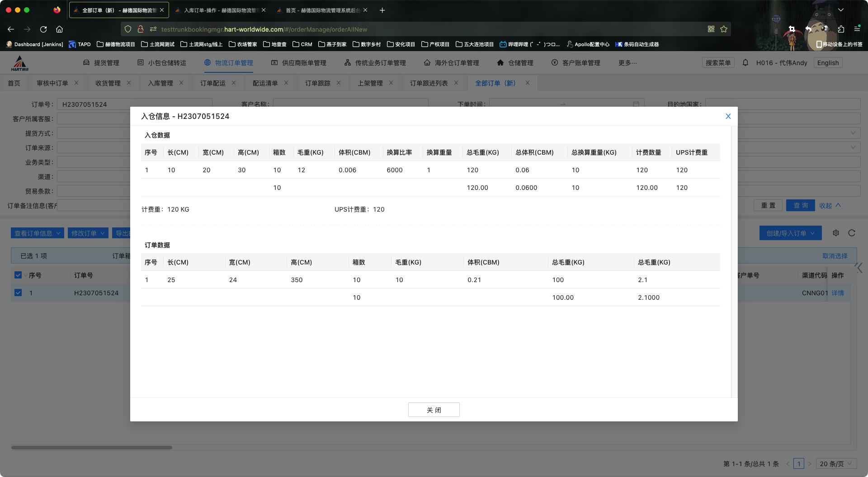Image resolution: width=868 pixels, height=477 pixels.
Task: Go to the browser home icon
Action: click(x=59, y=29)
